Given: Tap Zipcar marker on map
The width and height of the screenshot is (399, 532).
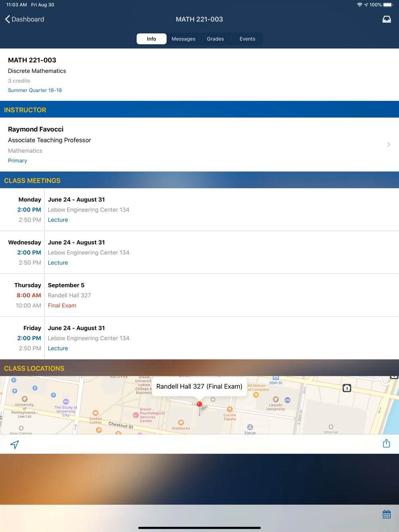Looking at the screenshot, I should click(250, 427).
